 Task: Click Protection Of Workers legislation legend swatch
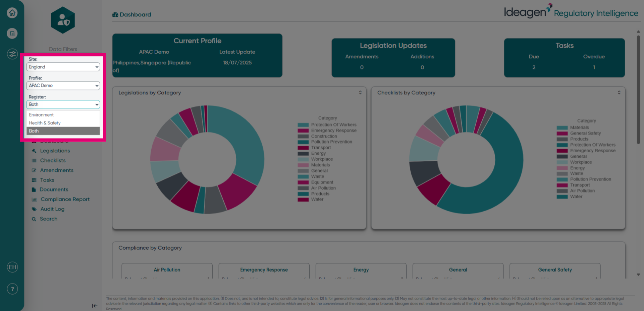303,125
